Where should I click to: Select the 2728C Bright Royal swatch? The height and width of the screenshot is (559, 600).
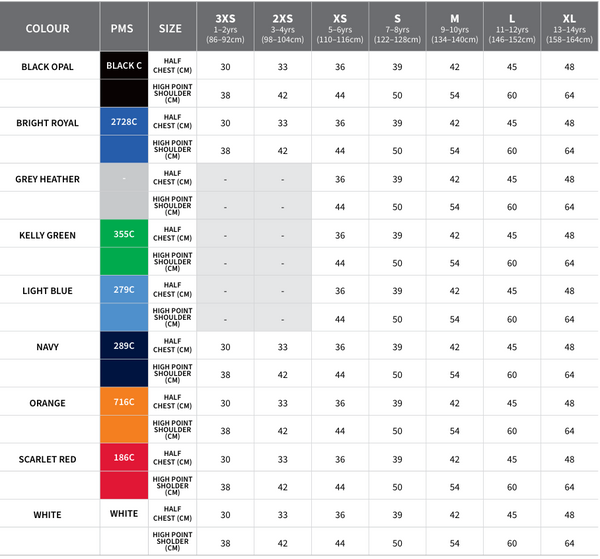click(x=124, y=122)
